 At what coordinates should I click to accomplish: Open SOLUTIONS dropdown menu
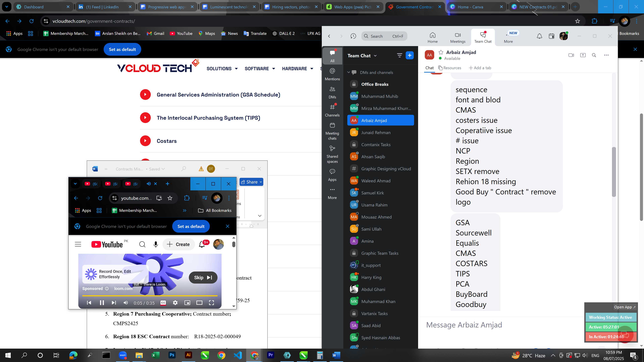point(222,69)
